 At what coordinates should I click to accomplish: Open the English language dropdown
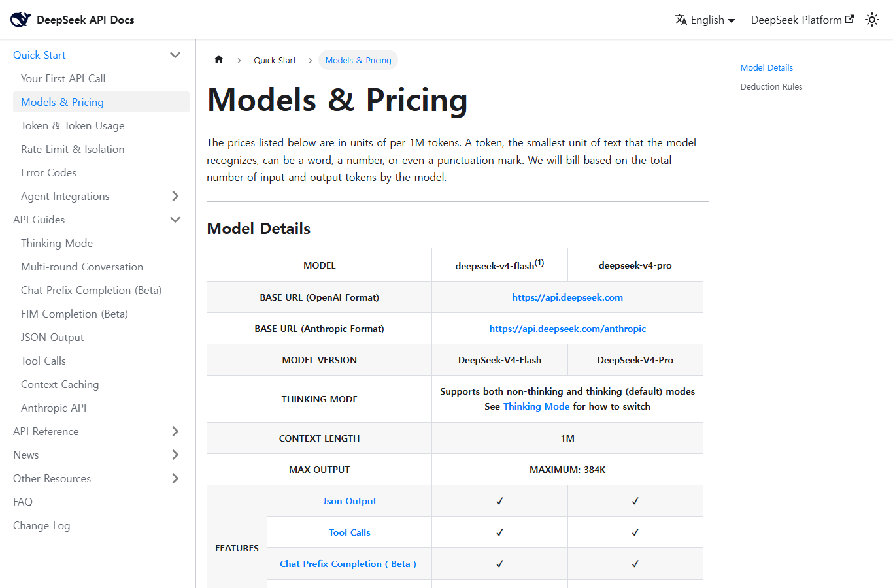tap(705, 20)
